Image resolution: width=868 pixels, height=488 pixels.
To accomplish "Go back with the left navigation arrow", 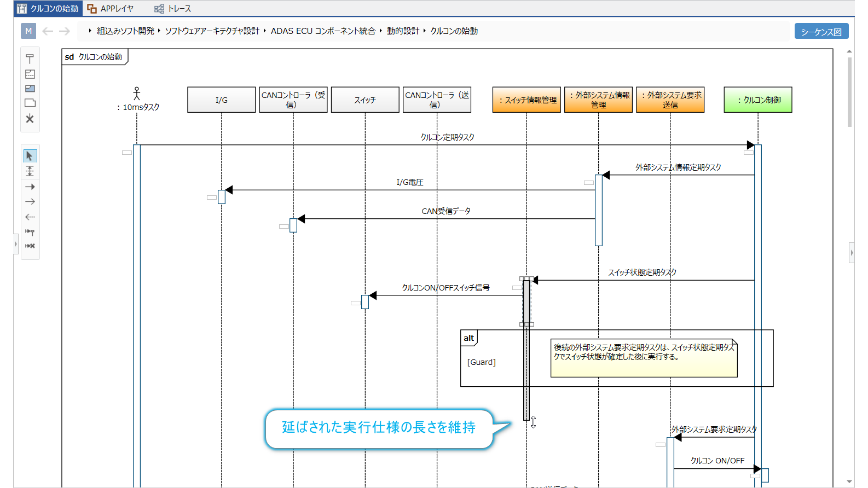I will click(48, 31).
